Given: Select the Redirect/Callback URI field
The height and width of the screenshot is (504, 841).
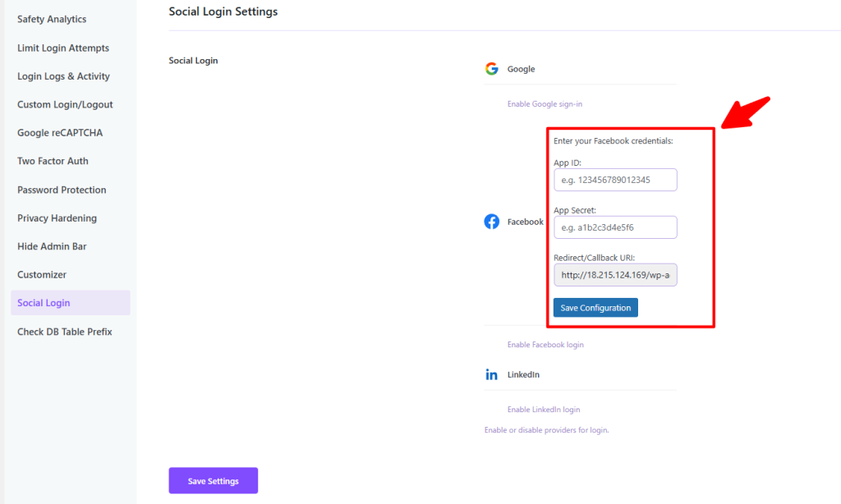Looking at the screenshot, I should pos(615,275).
